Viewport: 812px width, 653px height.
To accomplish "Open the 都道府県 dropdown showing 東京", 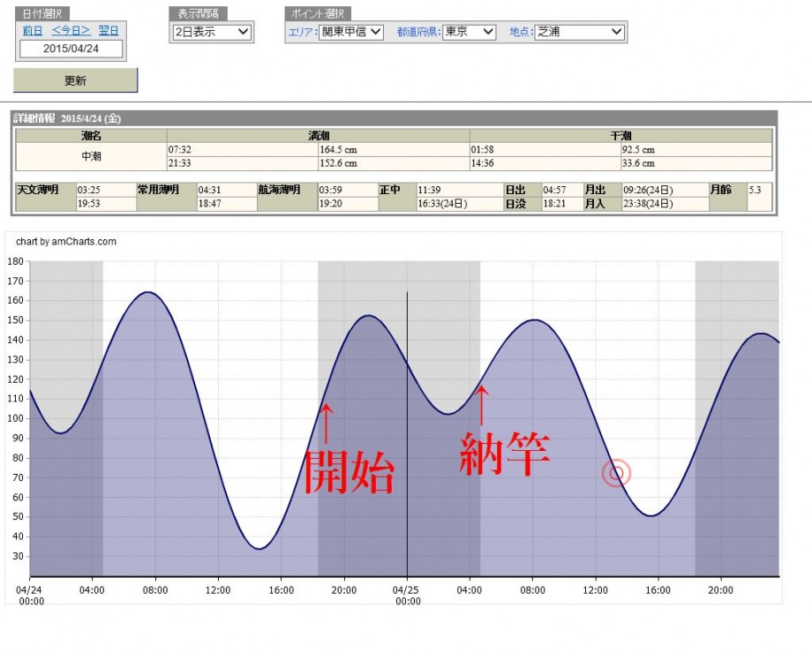I will (470, 32).
